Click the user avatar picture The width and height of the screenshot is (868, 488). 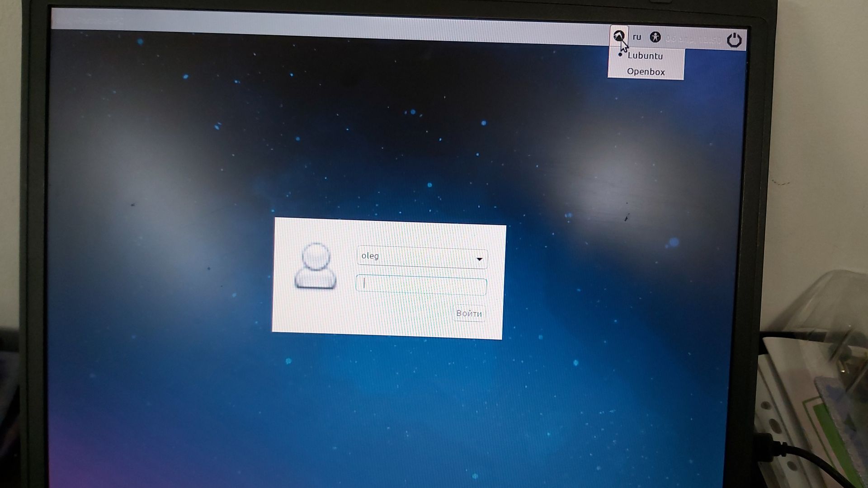coord(316,266)
